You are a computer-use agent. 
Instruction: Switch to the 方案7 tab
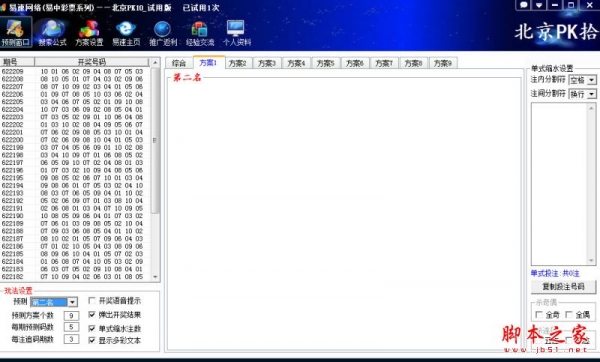[x=384, y=63]
